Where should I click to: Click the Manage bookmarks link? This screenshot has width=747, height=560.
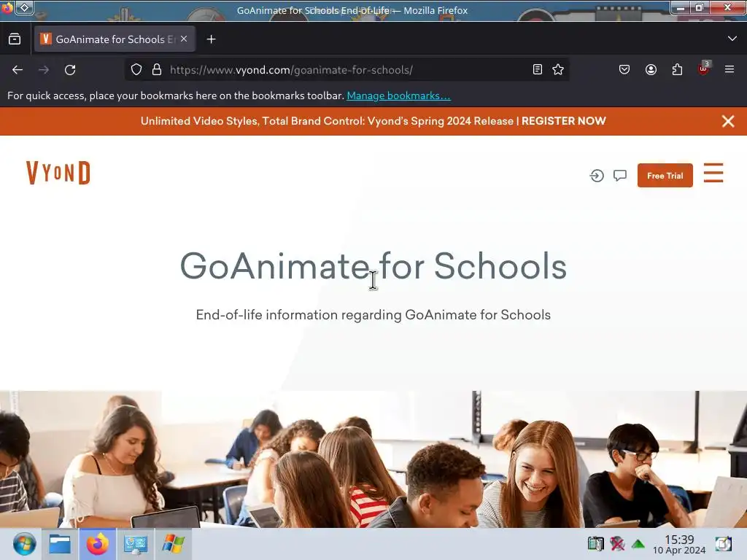(398, 96)
